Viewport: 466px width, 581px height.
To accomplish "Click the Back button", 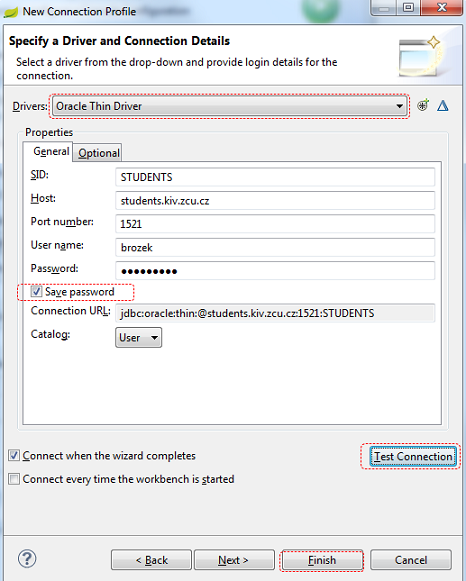I will point(151,560).
